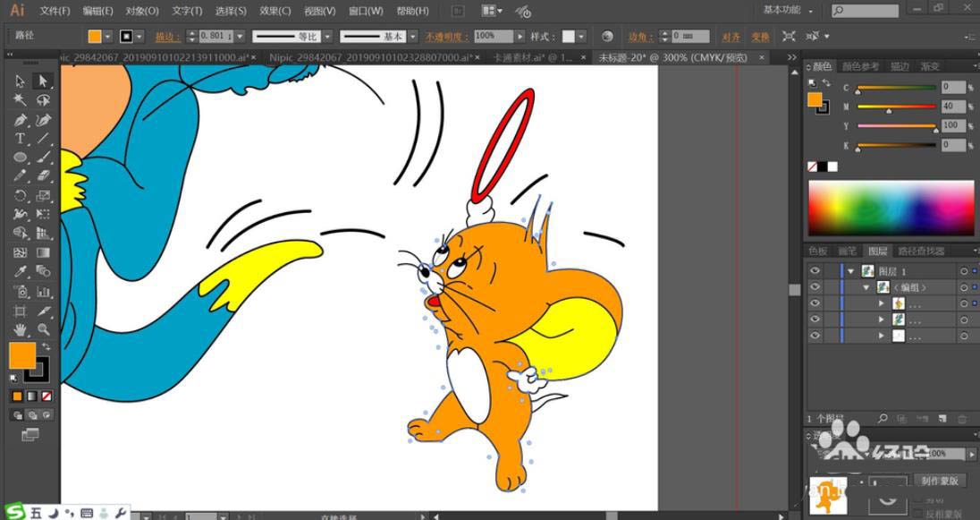Screen dimensions: 980x520
Task: Toggle eye icon of the last sublayer row
Action: click(815, 336)
